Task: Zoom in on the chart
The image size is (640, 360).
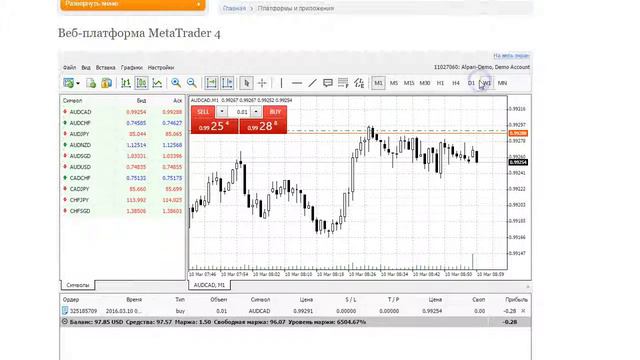Action: (176, 83)
